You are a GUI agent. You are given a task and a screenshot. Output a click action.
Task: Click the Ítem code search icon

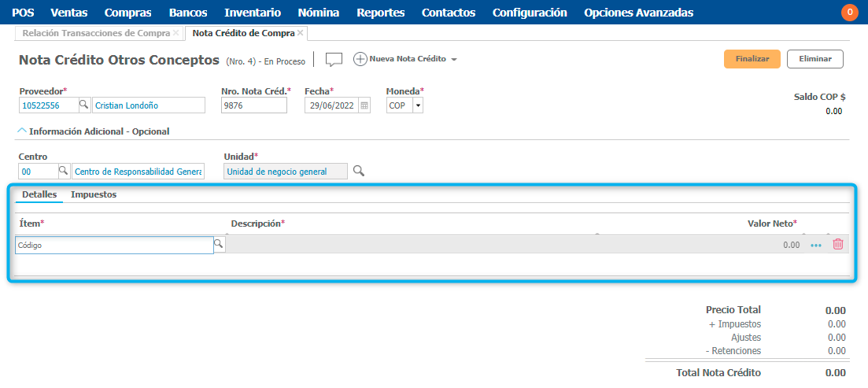(x=219, y=246)
